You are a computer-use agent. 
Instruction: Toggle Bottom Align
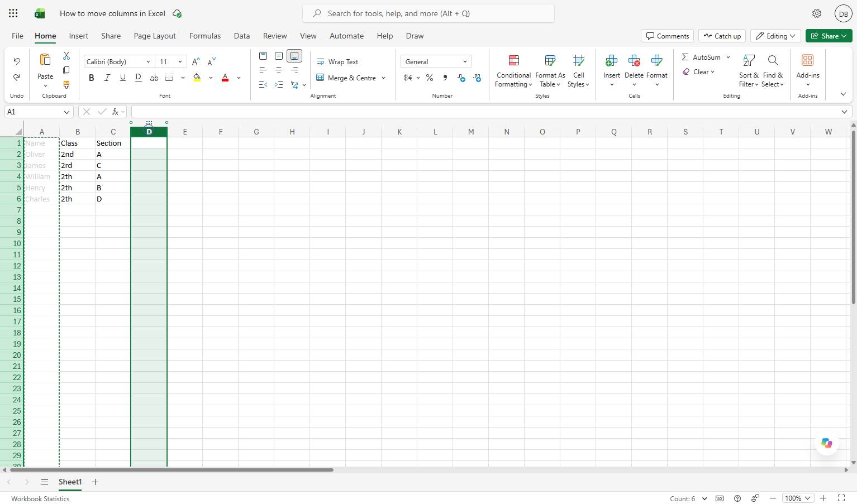click(x=294, y=56)
